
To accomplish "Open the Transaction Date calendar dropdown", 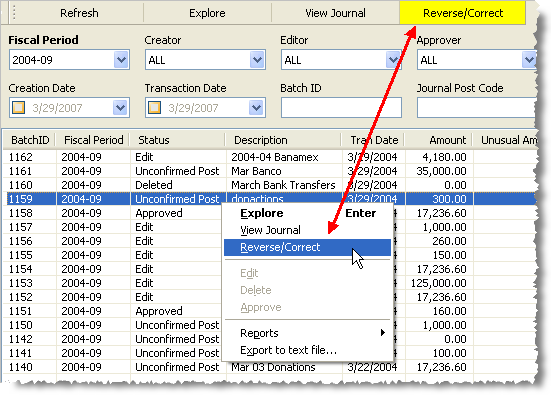I will coord(256,108).
